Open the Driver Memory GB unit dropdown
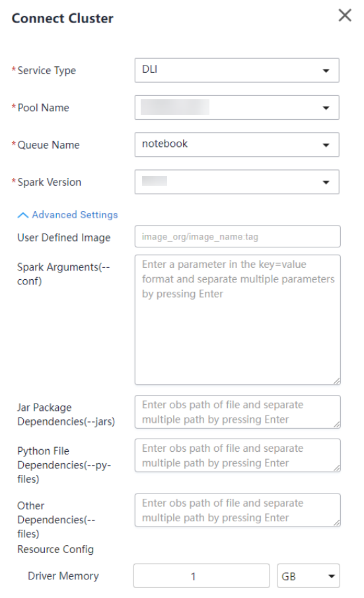 [x=309, y=576]
